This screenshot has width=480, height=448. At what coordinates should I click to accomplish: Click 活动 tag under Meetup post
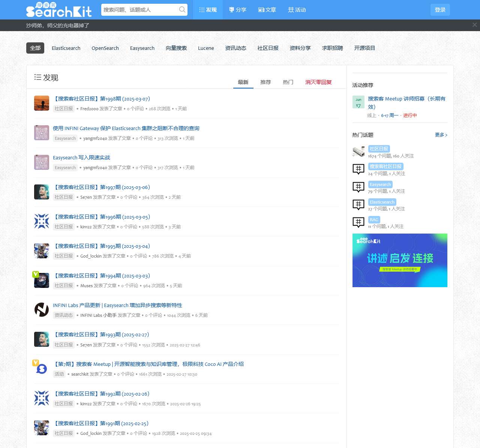[59, 374]
